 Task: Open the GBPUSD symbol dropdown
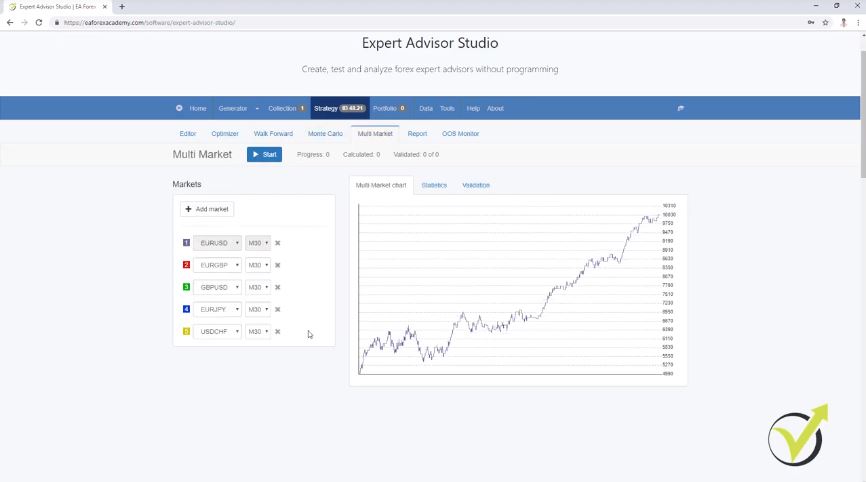(217, 287)
